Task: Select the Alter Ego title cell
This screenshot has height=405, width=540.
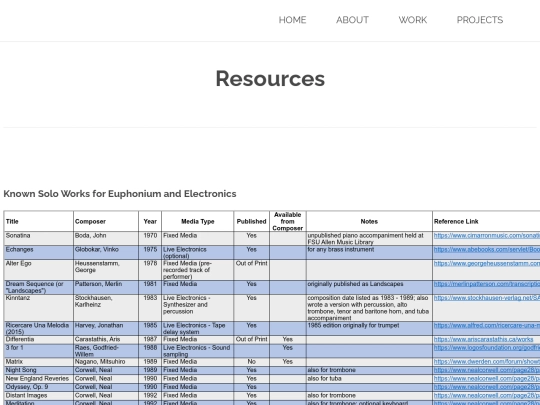Action: click(x=39, y=270)
